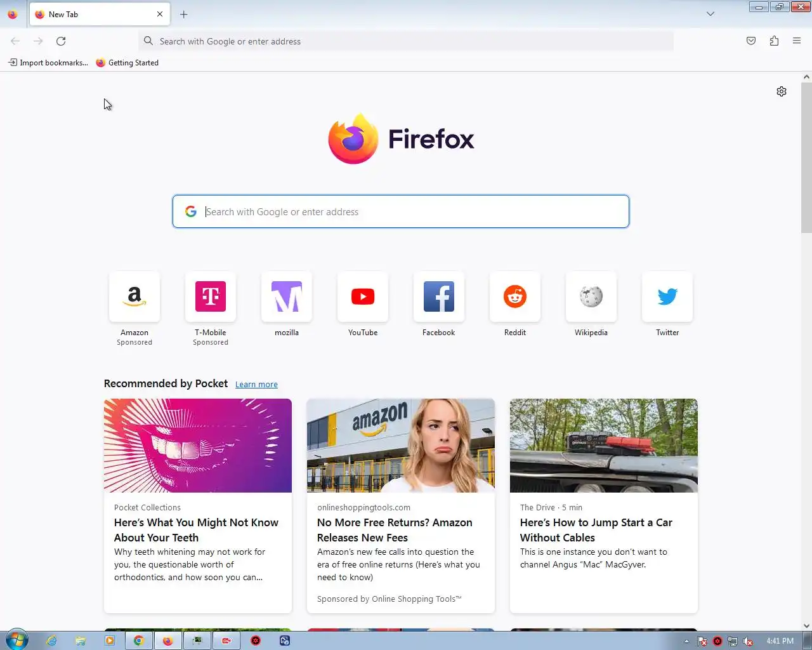Screen dimensions: 812x650
Task: Open the Getting Started bookmark
Action: 127,63
